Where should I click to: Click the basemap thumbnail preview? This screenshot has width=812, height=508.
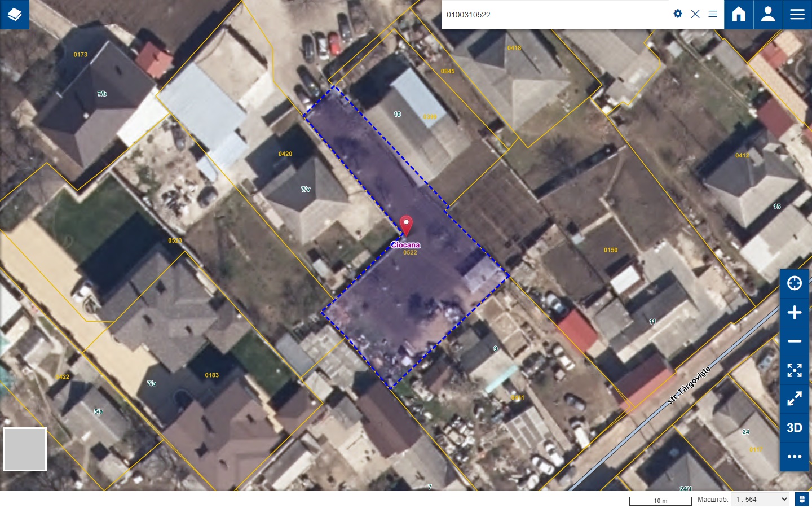click(x=25, y=449)
